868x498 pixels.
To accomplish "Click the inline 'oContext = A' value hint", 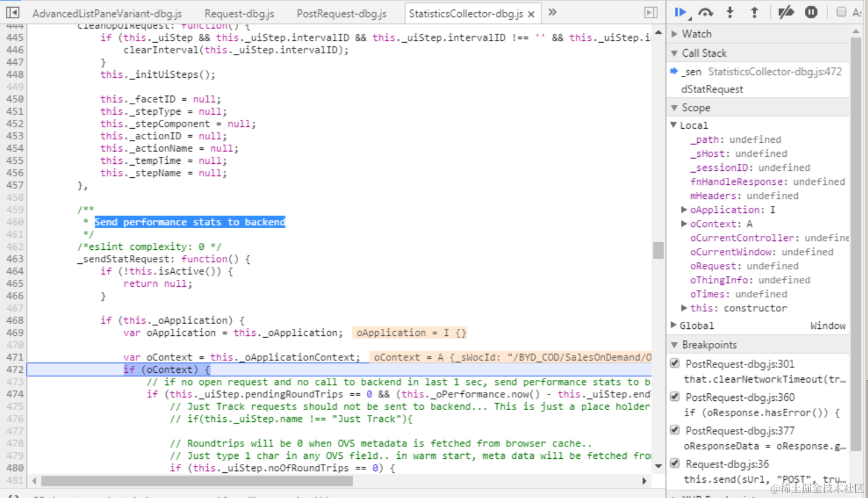I will (x=510, y=358).
